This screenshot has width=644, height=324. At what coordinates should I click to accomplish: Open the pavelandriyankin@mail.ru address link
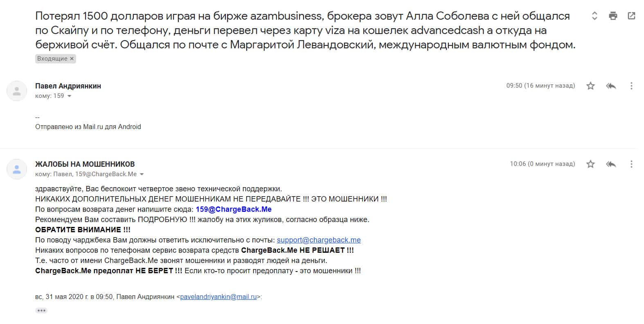click(x=218, y=297)
